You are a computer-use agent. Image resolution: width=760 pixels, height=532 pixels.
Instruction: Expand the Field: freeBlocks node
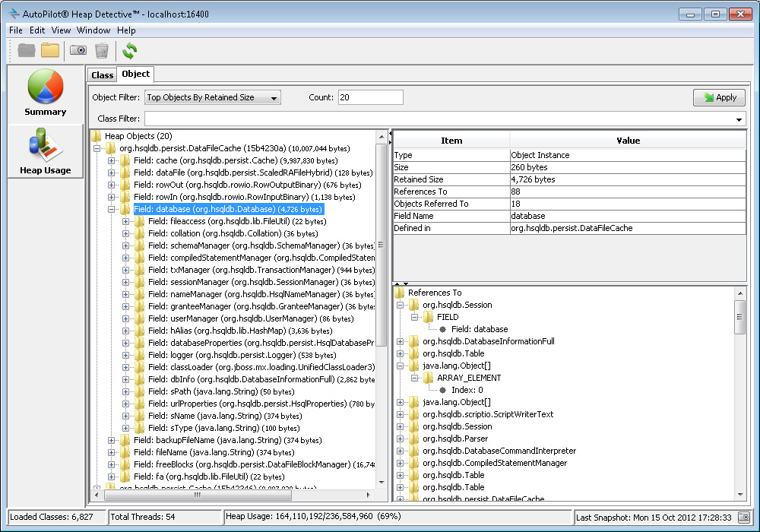pos(112,464)
